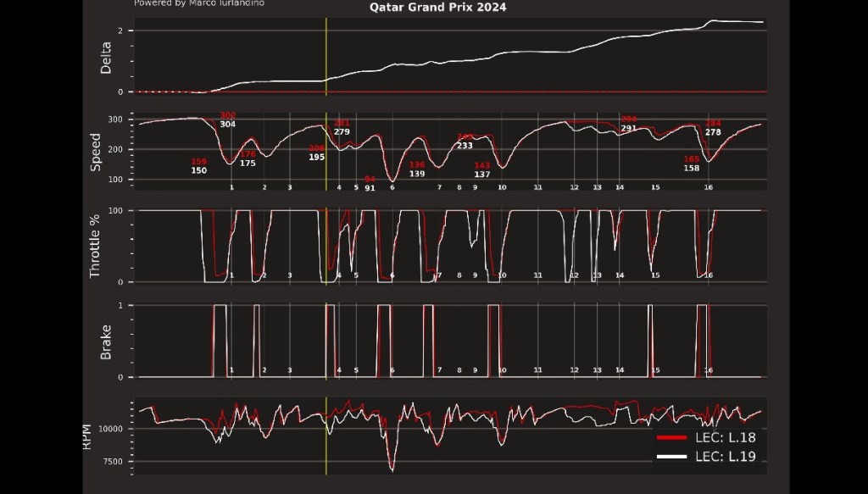Image resolution: width=868 pixels, height=494 pixels.
Task: Click the '10000' tick on the RPM axis
Action: (112, 429)
